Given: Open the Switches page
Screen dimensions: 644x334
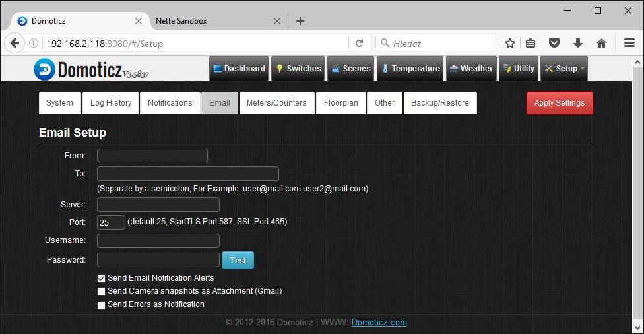Looking at the screenshot, I should click(x=298, y=69).
